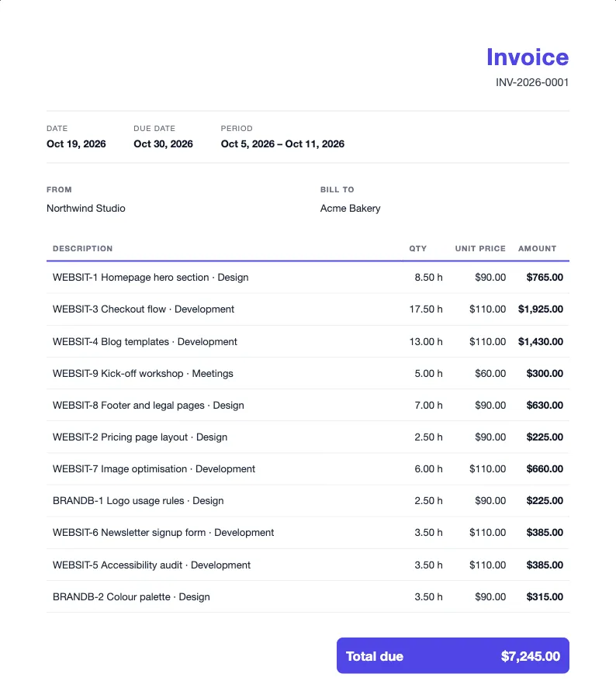Click the UNIT PRICE column header
The width and height of the screenshot is (616, 698).
click(x=480, y=248)
